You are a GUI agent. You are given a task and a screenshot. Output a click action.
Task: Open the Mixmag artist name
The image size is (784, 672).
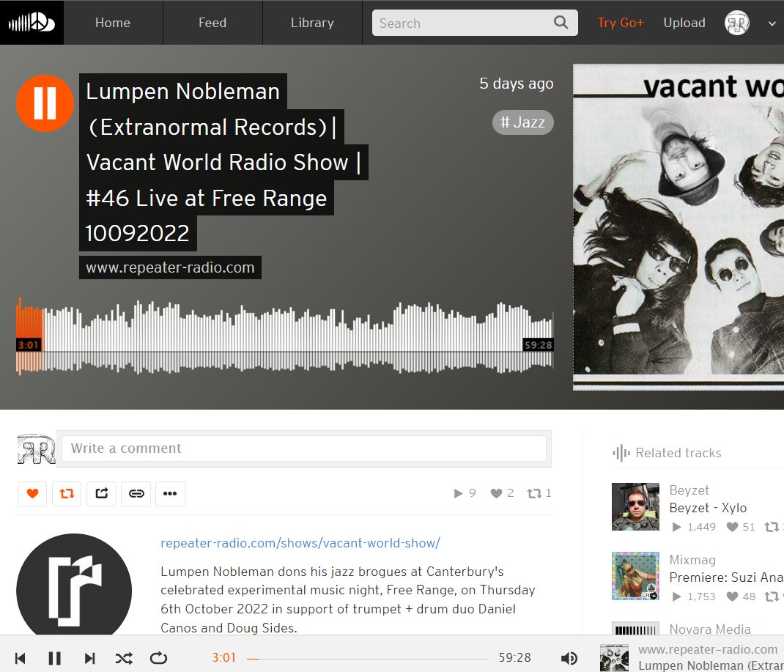pos(692,560)
